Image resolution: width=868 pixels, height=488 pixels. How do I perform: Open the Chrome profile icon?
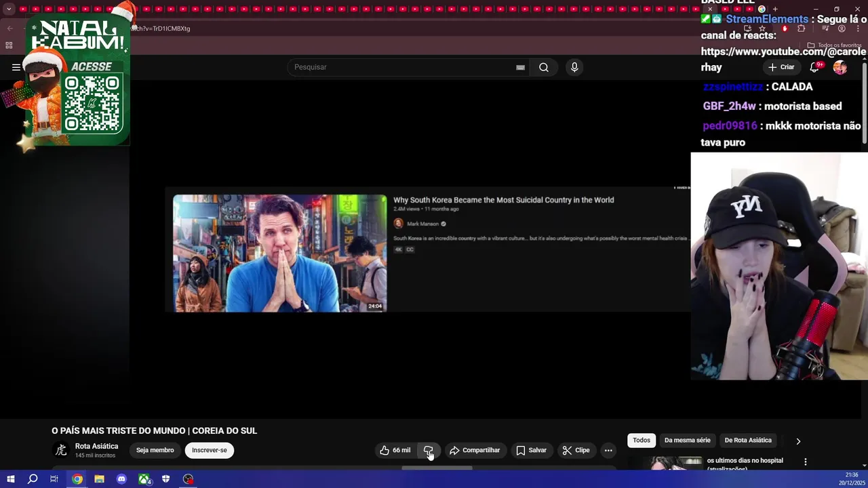pos(842,28)
